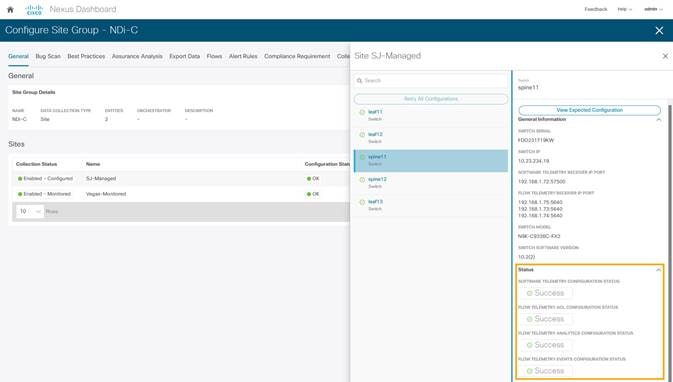Click green status dot of Vegas-Monitored row
Image resolution: width=673 pixels, height=382 pixels.
click(20, 194)
